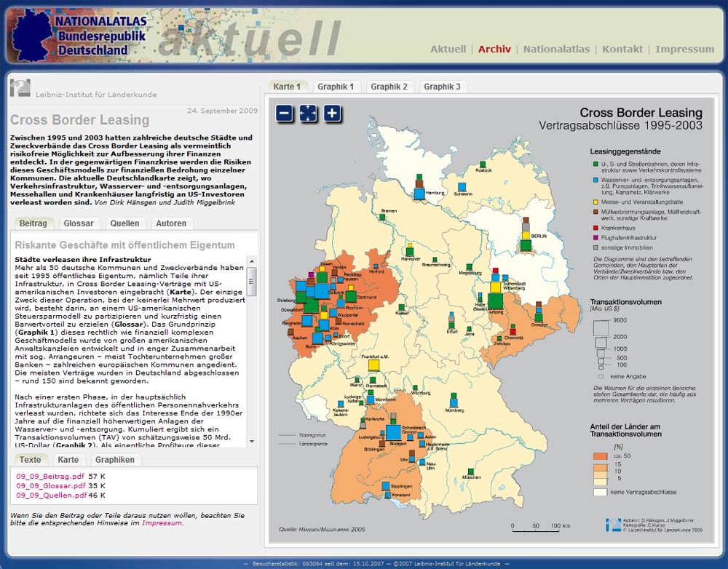Click the Hannover yellow-green marker

click(x=410, y=250)
